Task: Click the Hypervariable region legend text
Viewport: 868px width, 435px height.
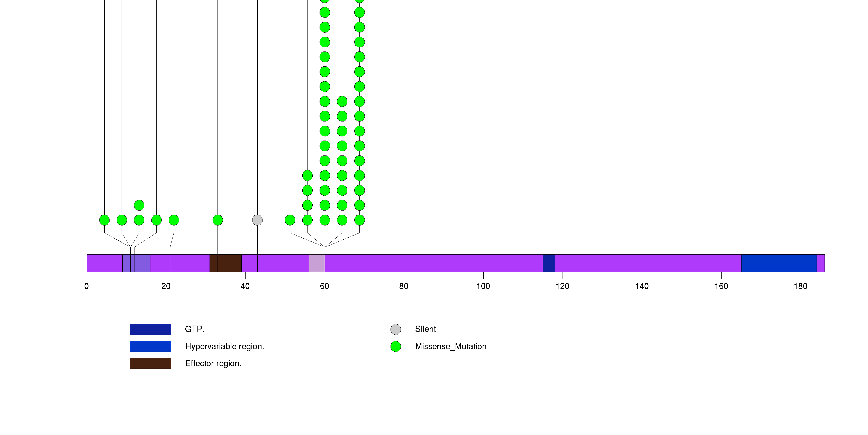Action: click(x=224, y=346)
